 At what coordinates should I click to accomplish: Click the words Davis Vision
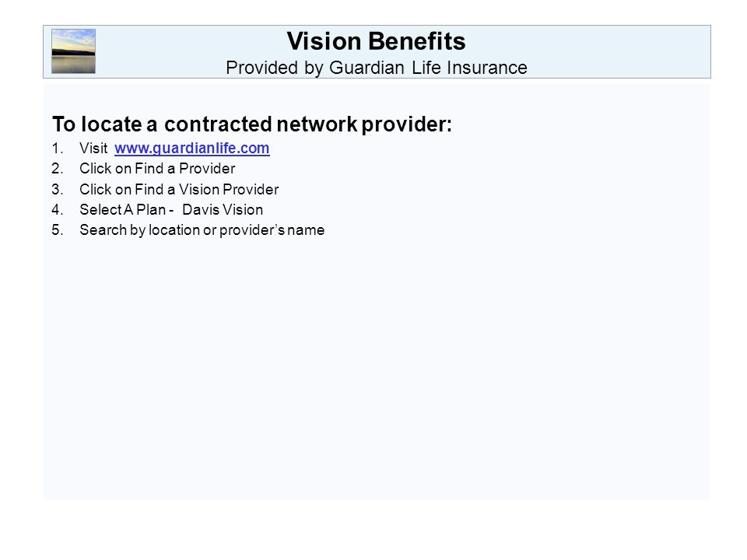223,209
